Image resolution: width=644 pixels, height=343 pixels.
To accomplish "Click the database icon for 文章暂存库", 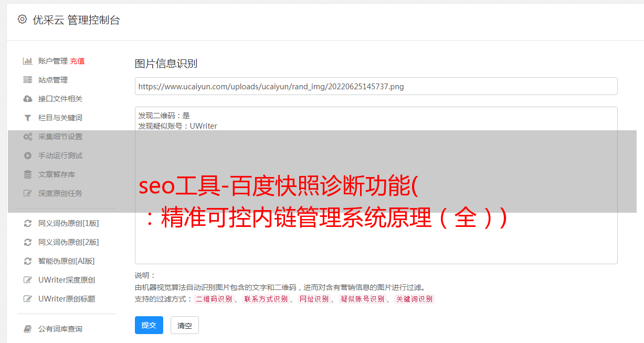I will pyautogui.click(x=28, y=174).
